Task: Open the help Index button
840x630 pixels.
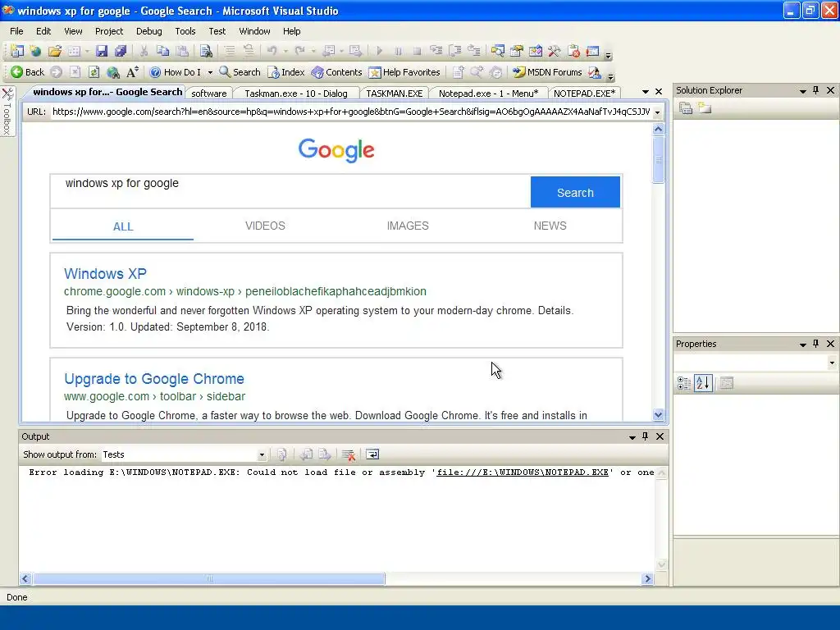Action: (286, 72)
